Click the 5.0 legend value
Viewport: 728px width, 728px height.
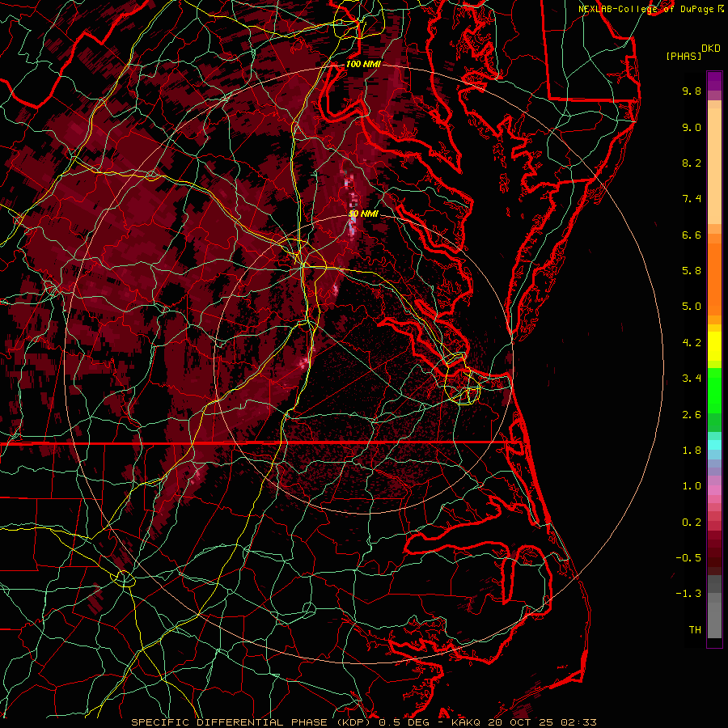(x=692, y=307)
